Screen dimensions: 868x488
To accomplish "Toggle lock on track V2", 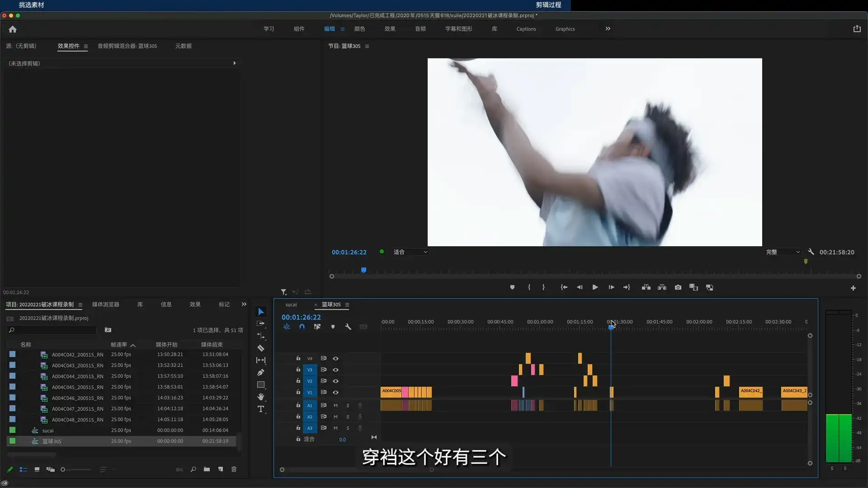I will pyautogui.click(x=298, y=381).
